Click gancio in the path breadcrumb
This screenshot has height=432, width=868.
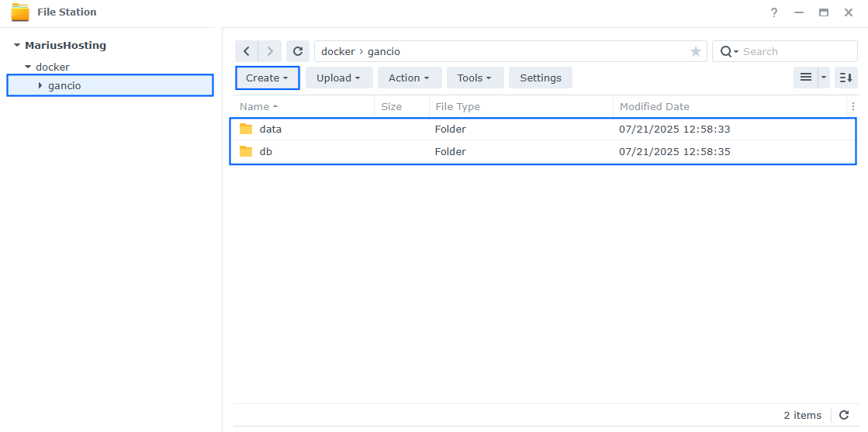click(384, 51)
